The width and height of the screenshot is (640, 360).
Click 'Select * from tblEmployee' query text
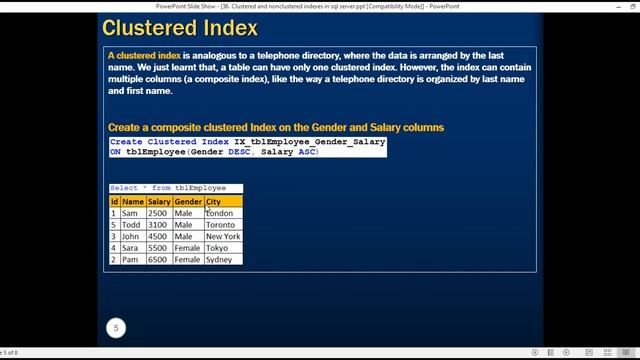pos(168,188)
